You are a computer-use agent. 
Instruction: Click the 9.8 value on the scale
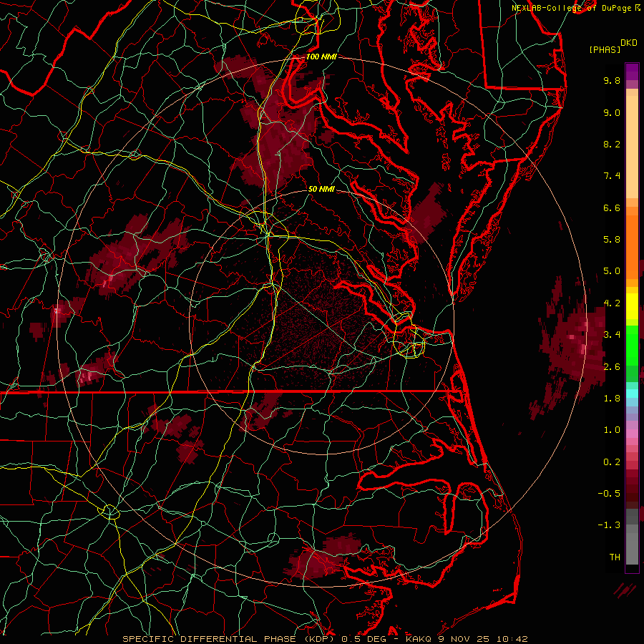point(612,80)
